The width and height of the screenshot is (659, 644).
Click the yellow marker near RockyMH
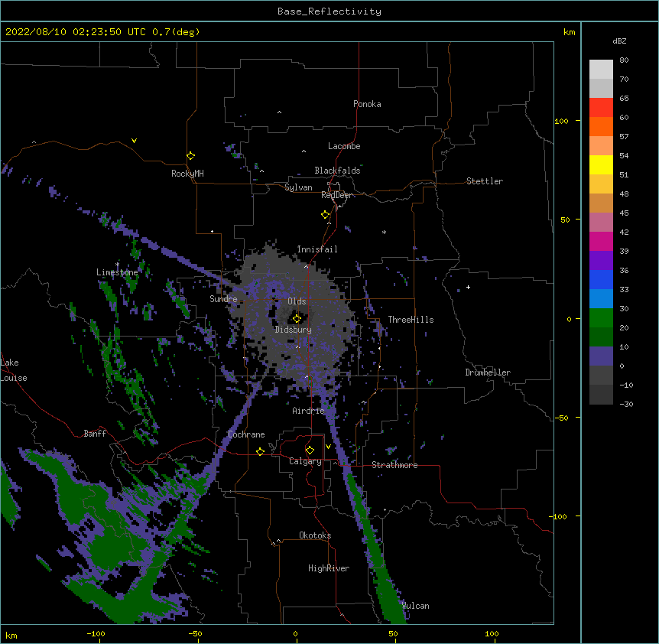pyautogui.click(x=191, y=156)
